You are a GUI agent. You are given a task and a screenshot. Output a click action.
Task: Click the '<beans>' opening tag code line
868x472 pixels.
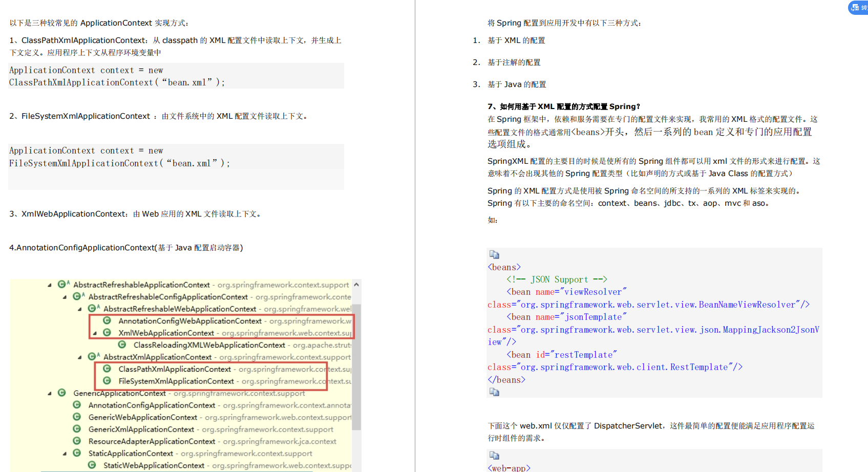click(x=504, y=267)
